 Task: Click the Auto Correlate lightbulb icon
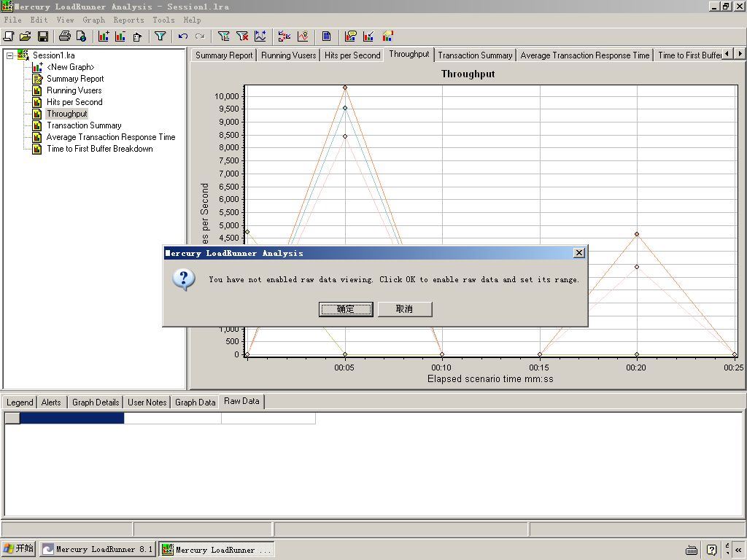click(303, 36)
